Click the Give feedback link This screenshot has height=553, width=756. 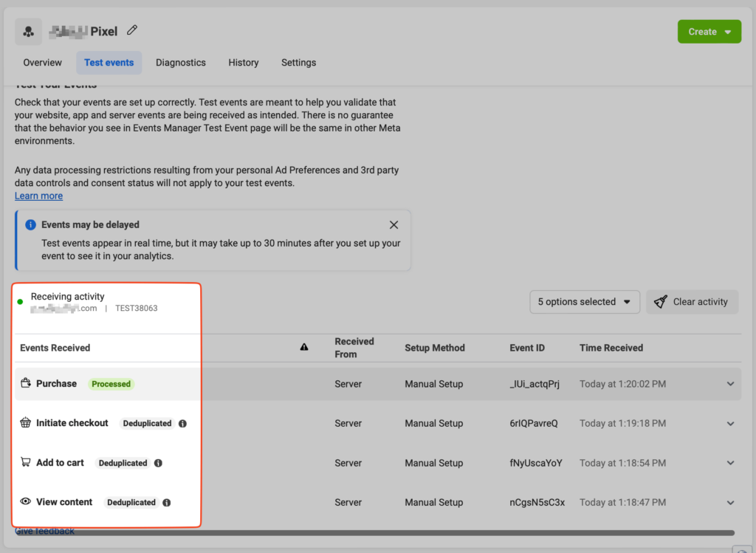tap(44, 532)
